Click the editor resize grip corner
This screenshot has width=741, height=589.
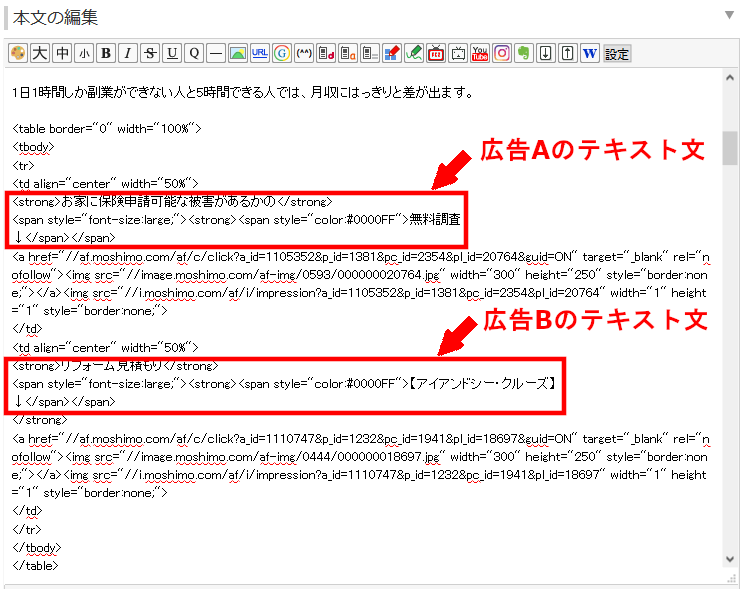coord(732,578)
